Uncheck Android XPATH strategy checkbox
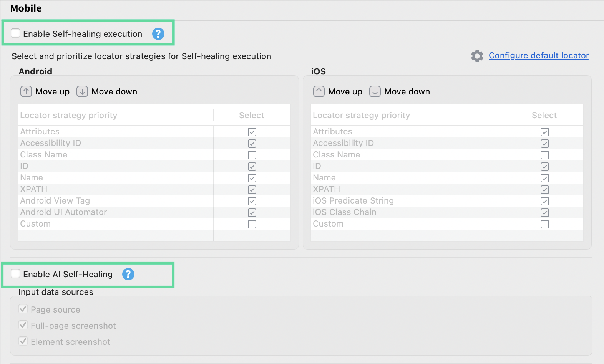Screen dimensions: 604x364 (x=252, y=190)
